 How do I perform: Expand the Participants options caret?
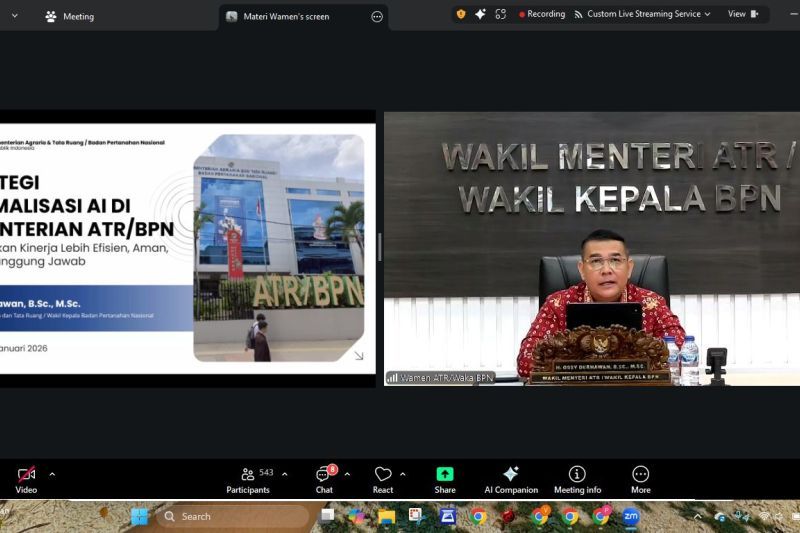point(284,474)
